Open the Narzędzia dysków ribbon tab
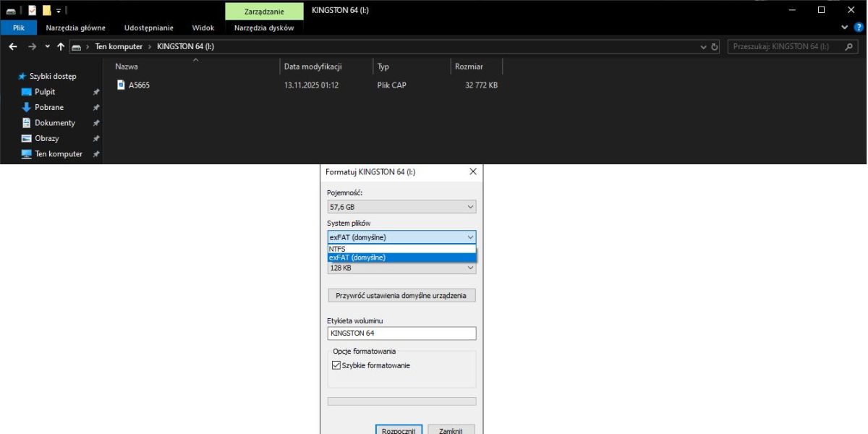The width and height of the screenshot is (868, 434). pyautogui.click(x=264, y=27)
